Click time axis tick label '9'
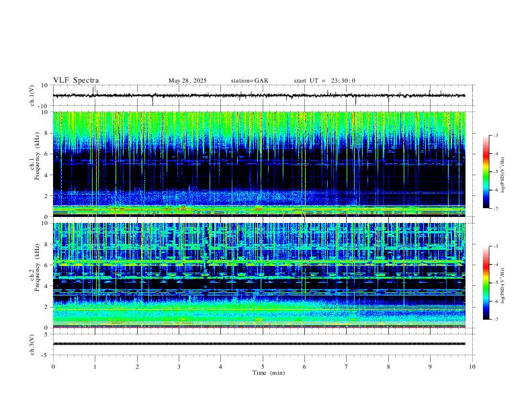Image resolution: width=532 pixels, height=411 pixels. [x=430, y=367]
